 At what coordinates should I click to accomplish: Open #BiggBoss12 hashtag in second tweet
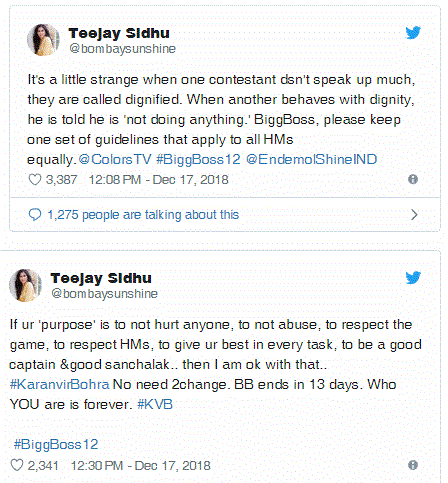[56, 445]
